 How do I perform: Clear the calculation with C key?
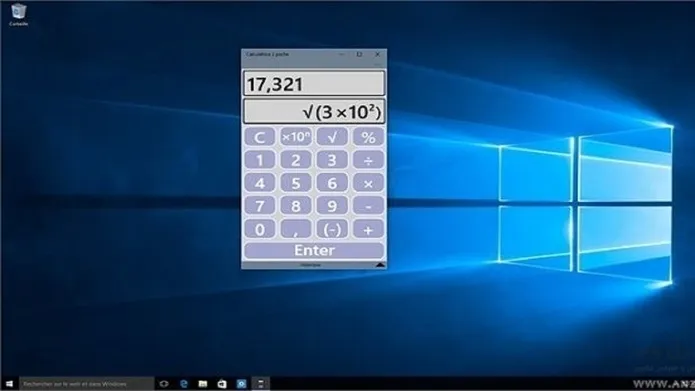(x=259, y=137)
